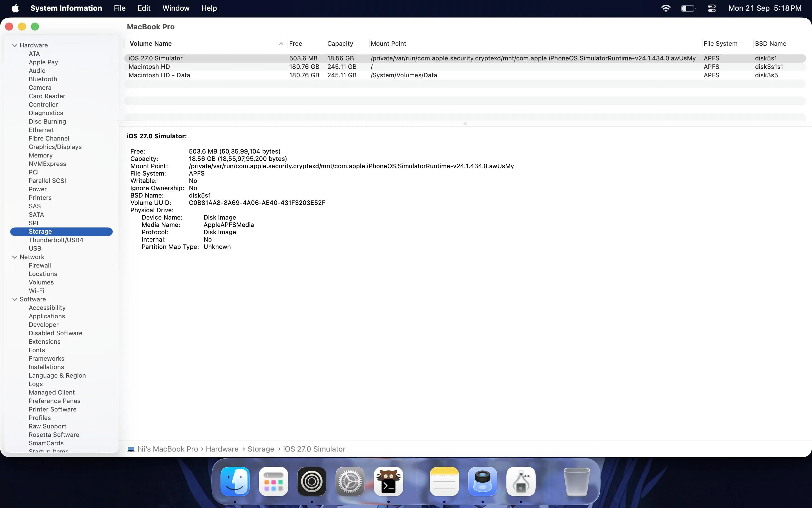The height and width of the screenshot is (508, 812).
Task: Collapse the Network section
Action: point(15,257)
